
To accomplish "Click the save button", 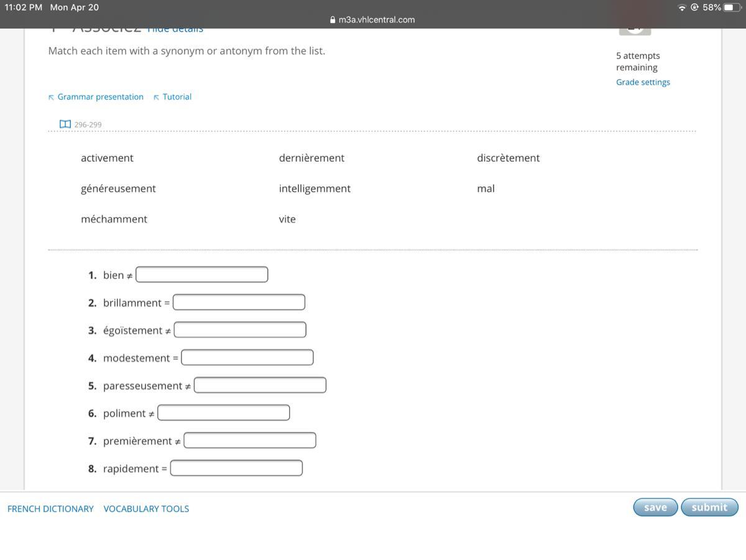I will tap(655, 507).
